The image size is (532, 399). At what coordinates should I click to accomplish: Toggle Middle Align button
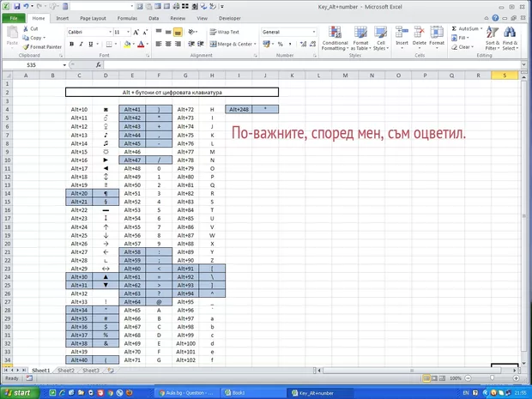168,32
